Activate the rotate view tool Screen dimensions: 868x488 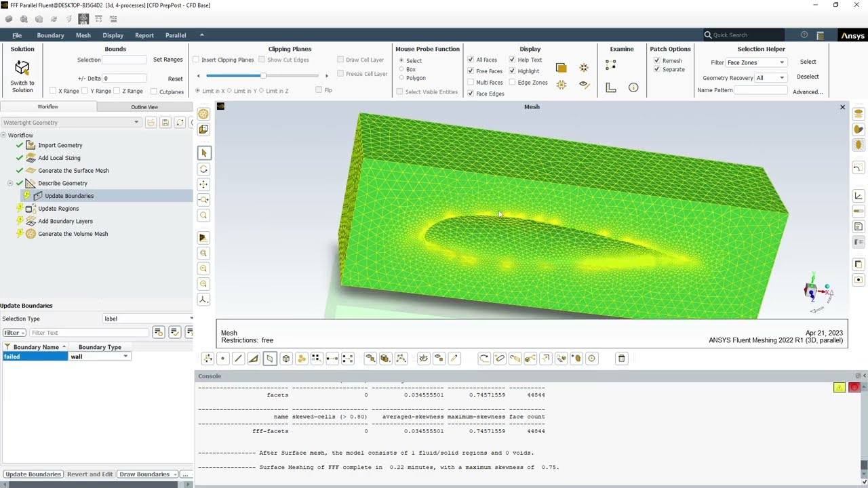204,169
